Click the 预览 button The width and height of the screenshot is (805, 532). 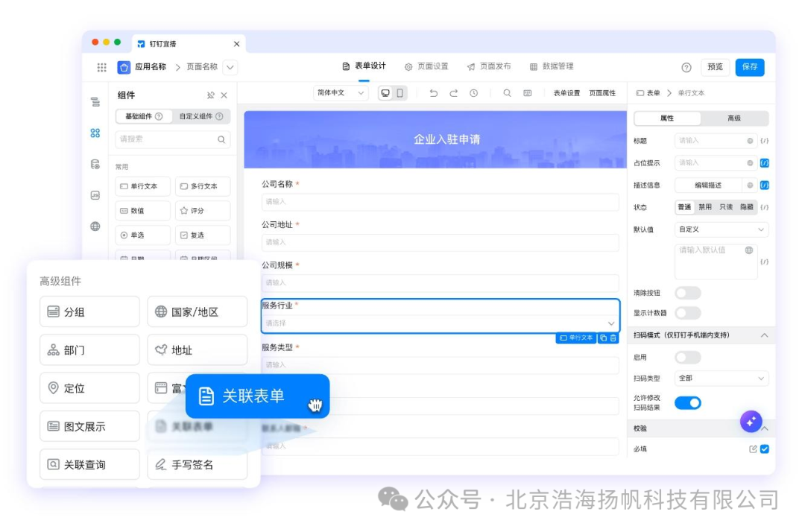[x=715, y=67]
